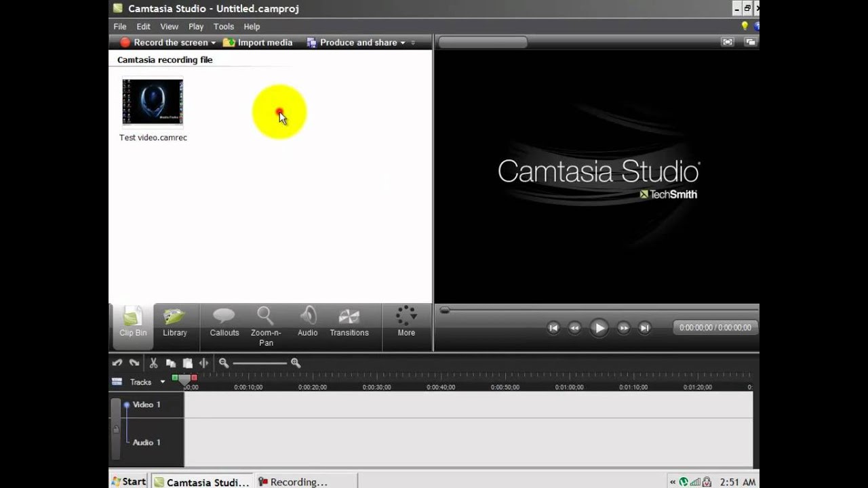This screenshot has height=488, width=868.
Task: Click the detach preview window icon
Action: pos(750,42)
